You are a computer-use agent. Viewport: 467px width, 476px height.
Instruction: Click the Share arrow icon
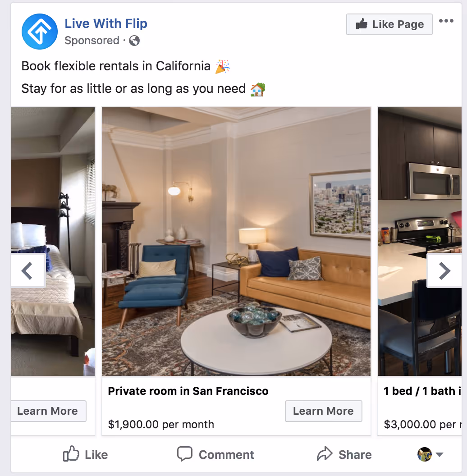tap(325, 454)
